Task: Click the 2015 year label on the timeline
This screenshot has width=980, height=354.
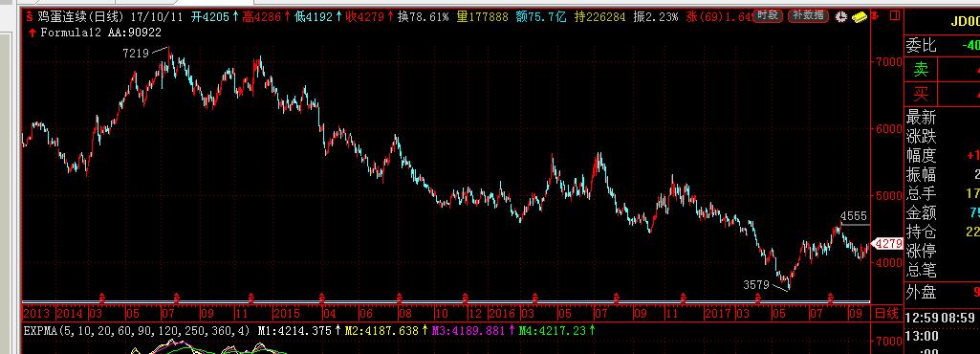Action: tap(286, 313)
